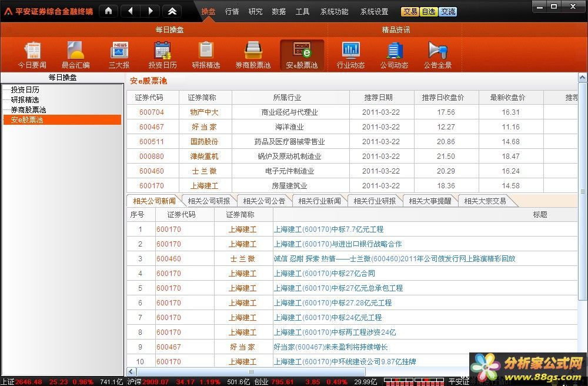Collapse ribbon with double up-arrow icon
This screenshot has height=386, width=588.
(172, 11)
